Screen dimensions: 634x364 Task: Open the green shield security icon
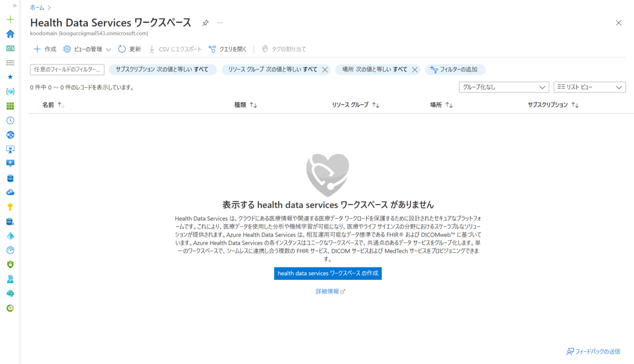pyautogui.click(x=10, y=264)
